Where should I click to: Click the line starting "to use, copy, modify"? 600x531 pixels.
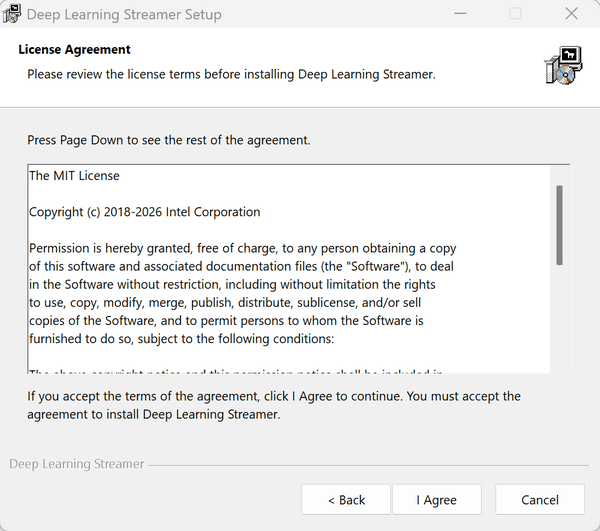(225, 303)
